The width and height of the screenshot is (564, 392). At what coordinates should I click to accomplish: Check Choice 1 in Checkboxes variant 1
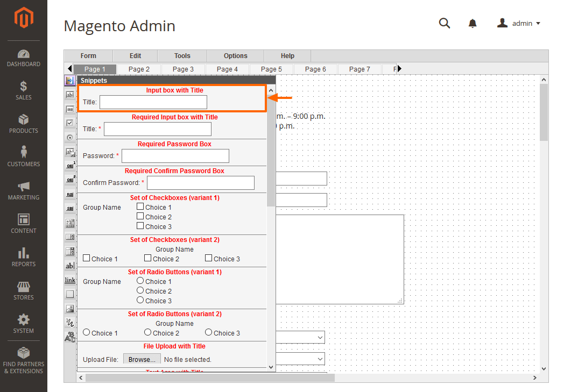tap(139, 207)
